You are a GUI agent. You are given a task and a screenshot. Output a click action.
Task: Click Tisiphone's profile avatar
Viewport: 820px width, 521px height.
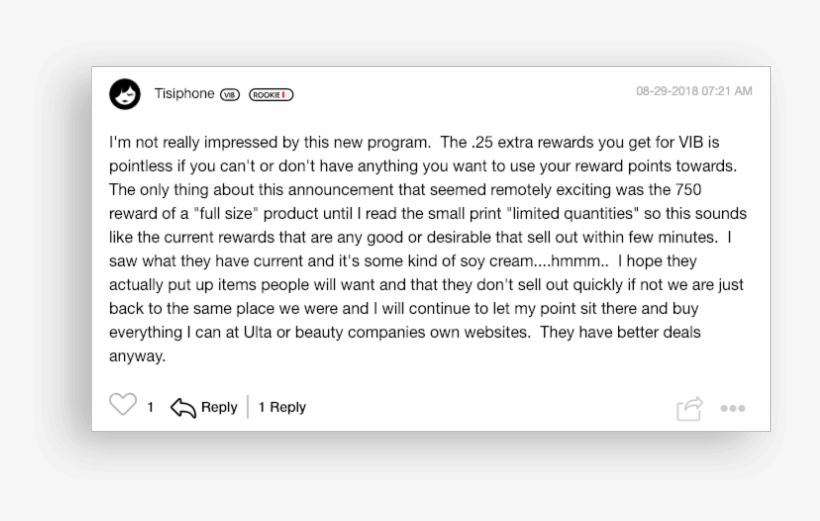(x=125, y=94)
